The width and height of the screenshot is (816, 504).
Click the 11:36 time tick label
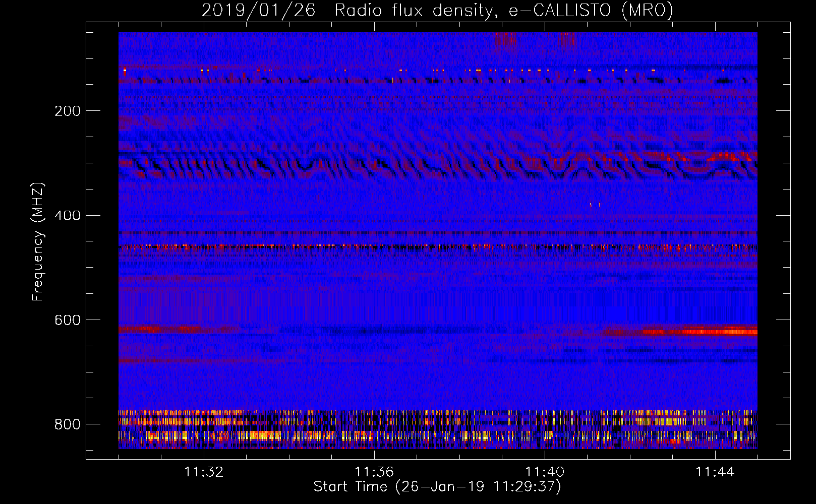[374, 472]
